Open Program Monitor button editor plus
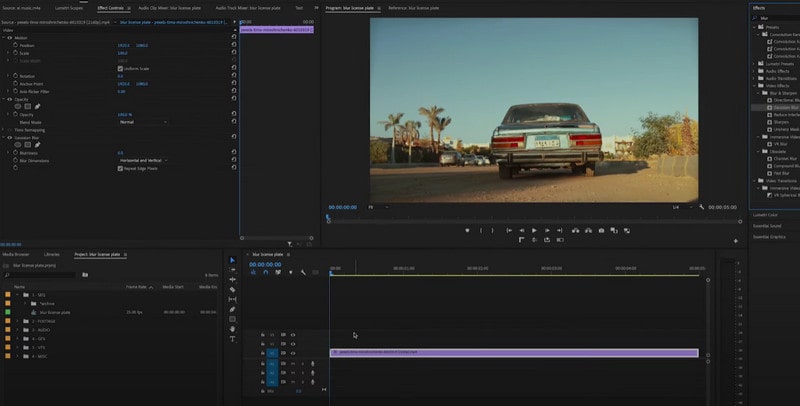The height and width of the screenshot is (406, 800). point(736,241)
